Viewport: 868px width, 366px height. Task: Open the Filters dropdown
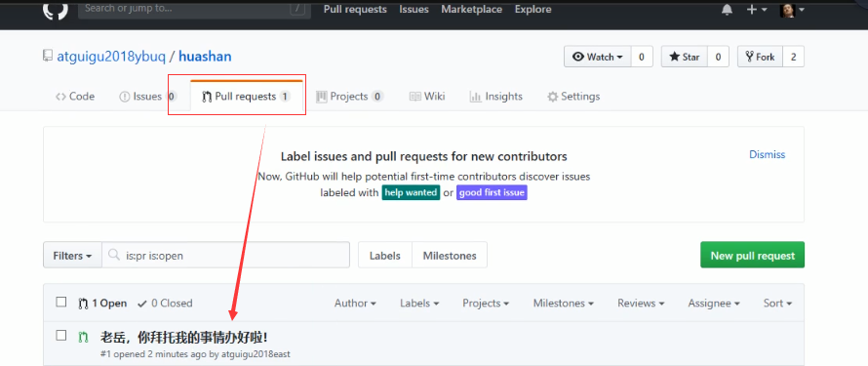(x=72, y=256)
